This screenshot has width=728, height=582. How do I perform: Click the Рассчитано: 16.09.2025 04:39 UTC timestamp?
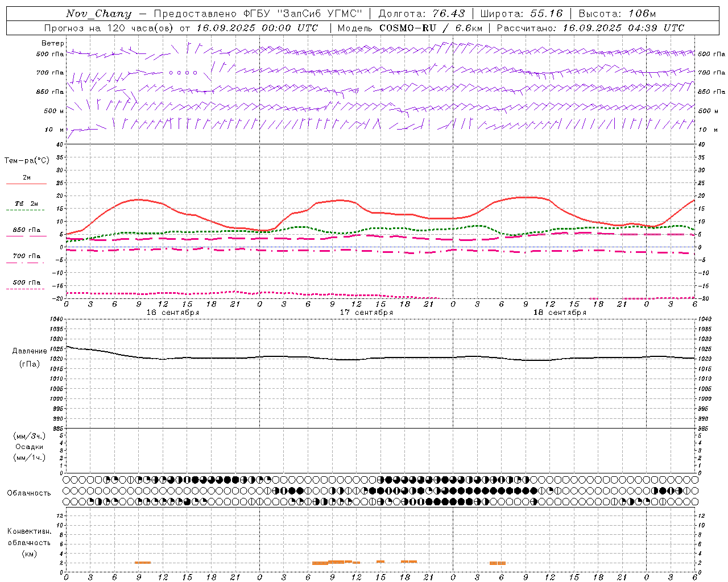pos(590,28)
